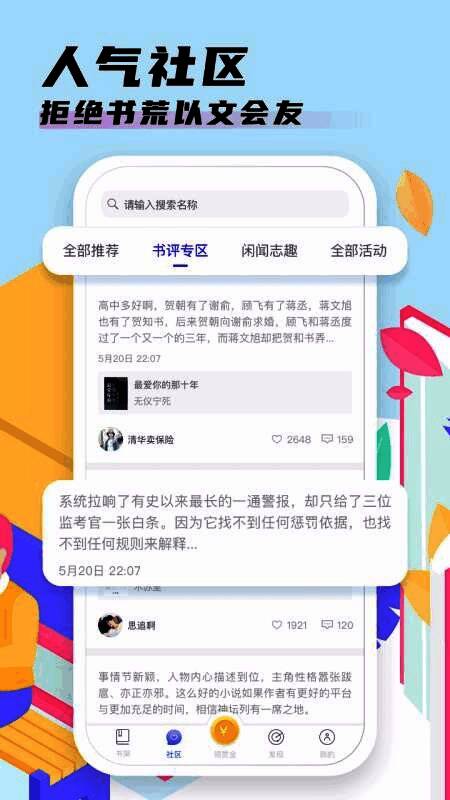Viewport: 450px width, 800px height.
Task: Open comments on post with 159 replies
Action: (x=327, y=439)
